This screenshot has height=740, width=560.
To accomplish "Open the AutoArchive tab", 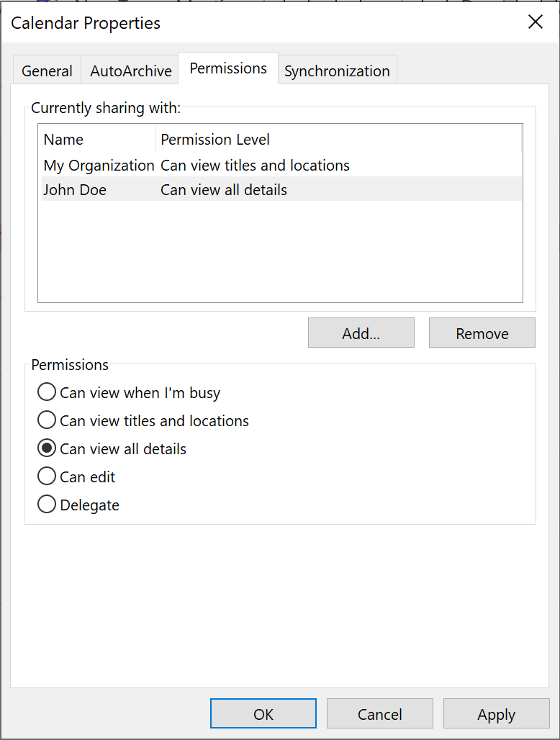I will click(x=130, y=71).
